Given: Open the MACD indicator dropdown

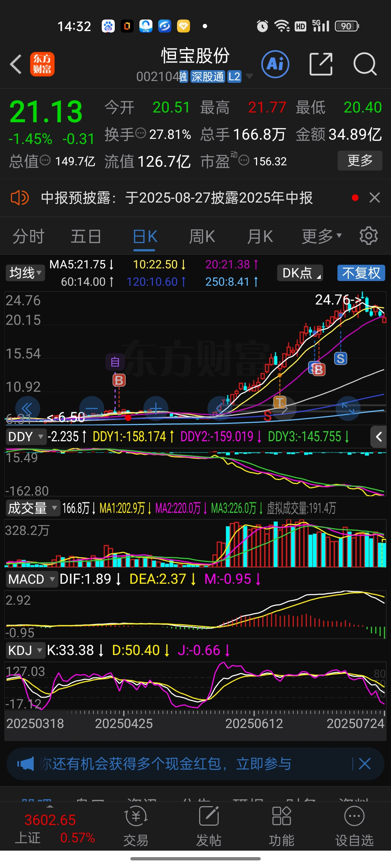Looking at the screenshot, I should (31, 579).
